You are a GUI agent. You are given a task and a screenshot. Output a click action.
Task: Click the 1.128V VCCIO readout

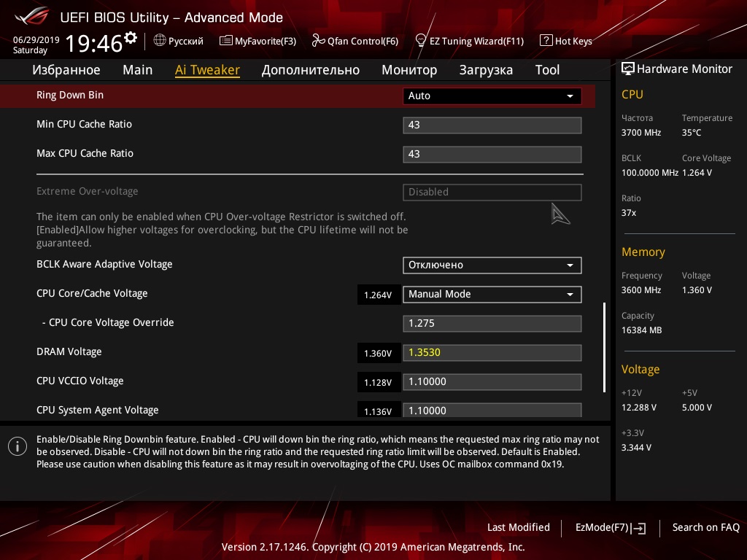379,382
